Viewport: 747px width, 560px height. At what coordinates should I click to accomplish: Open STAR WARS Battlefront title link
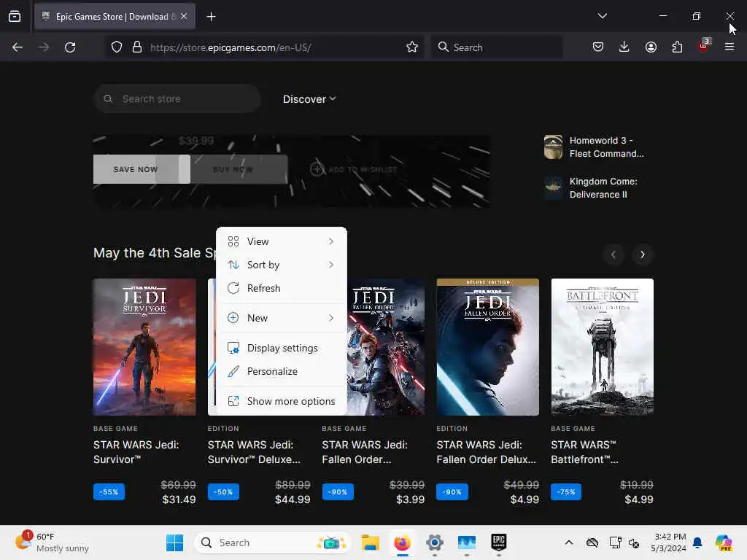584,452
